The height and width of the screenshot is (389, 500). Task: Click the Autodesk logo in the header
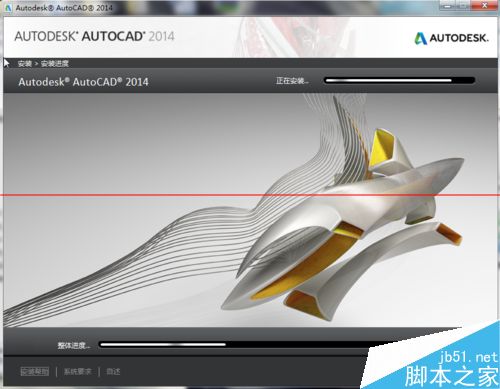click(x=452, y=38)
